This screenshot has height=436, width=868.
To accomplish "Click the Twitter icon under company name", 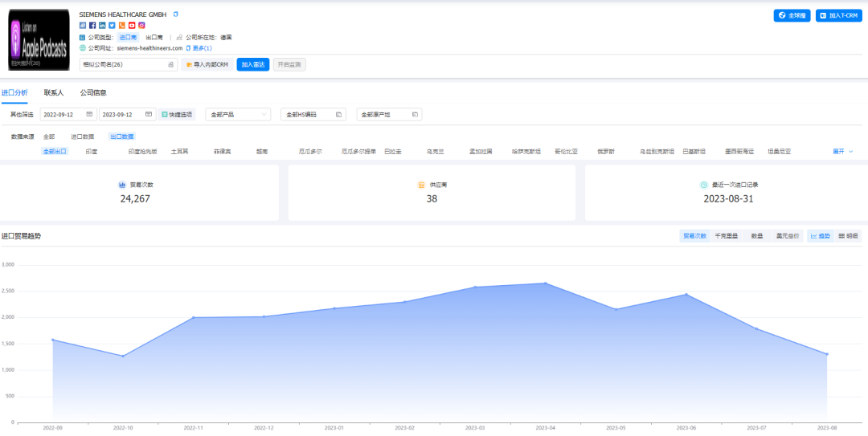I will pyautogui.click(x=112, y=26).
